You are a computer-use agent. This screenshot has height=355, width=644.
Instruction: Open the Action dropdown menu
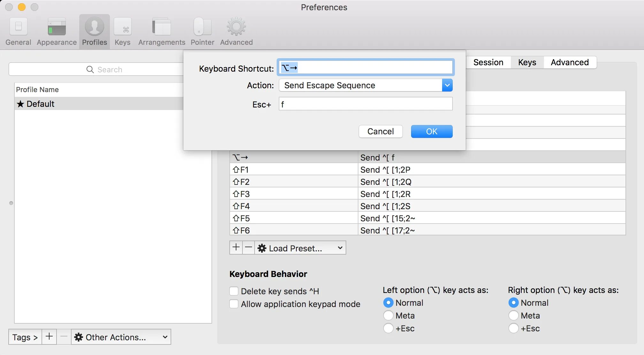[366, 85]
